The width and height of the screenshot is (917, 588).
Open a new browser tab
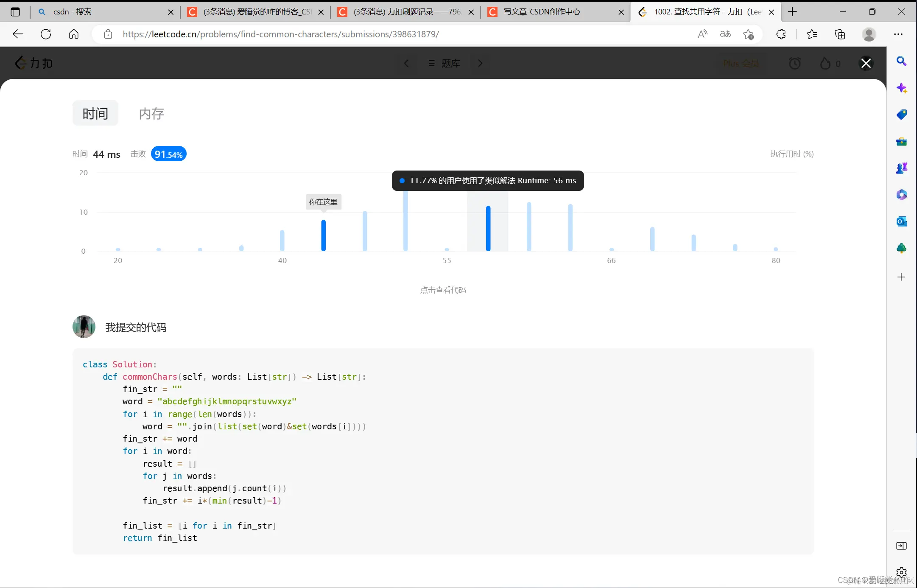click(792, 12)
